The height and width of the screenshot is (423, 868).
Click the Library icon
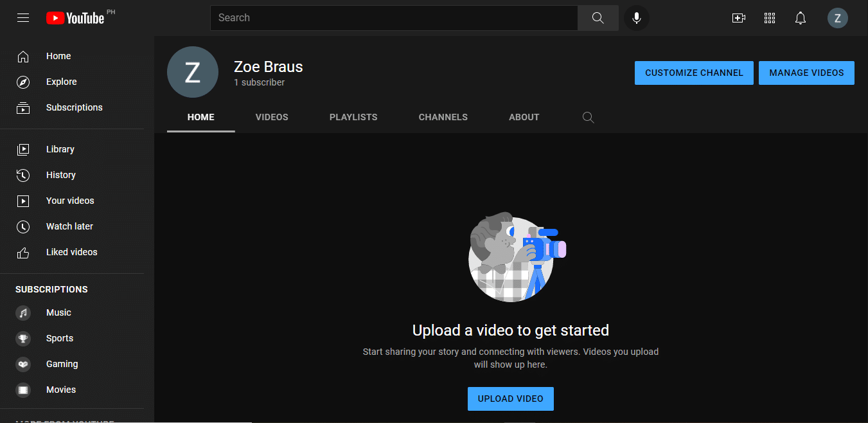click(x=23, y=149)
